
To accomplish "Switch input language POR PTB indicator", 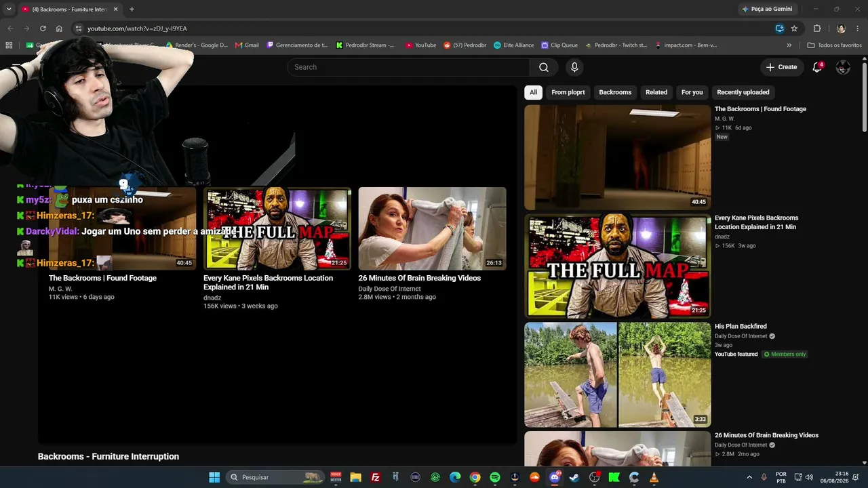I will coord(781,477).
